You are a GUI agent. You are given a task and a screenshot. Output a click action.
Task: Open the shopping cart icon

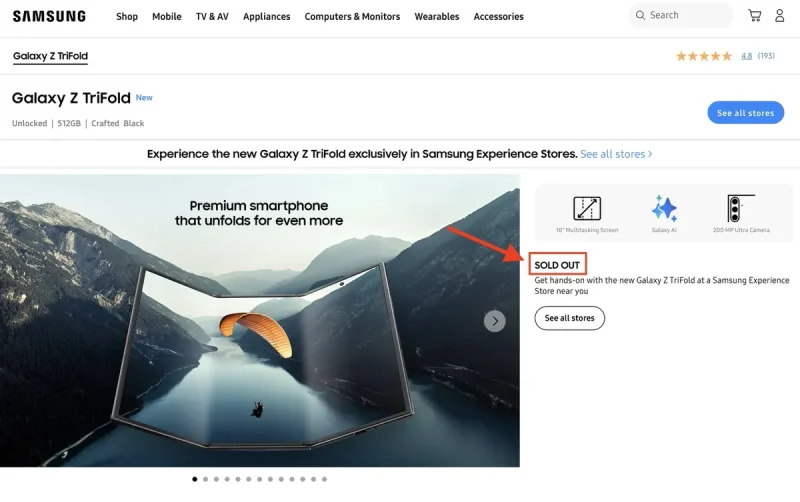click(x=754, y=16)
